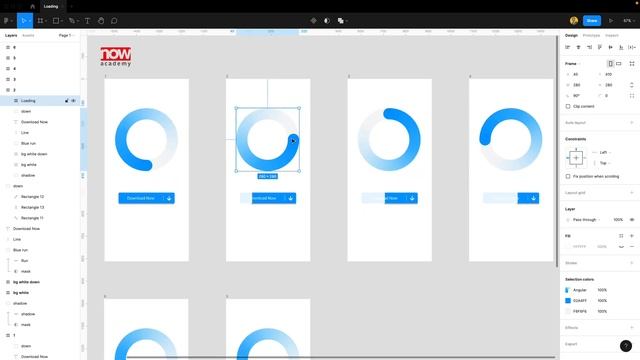The height and width of the screenshot is (360, 640).
Task: Click the Create component icon
Action: pos(313,20)
